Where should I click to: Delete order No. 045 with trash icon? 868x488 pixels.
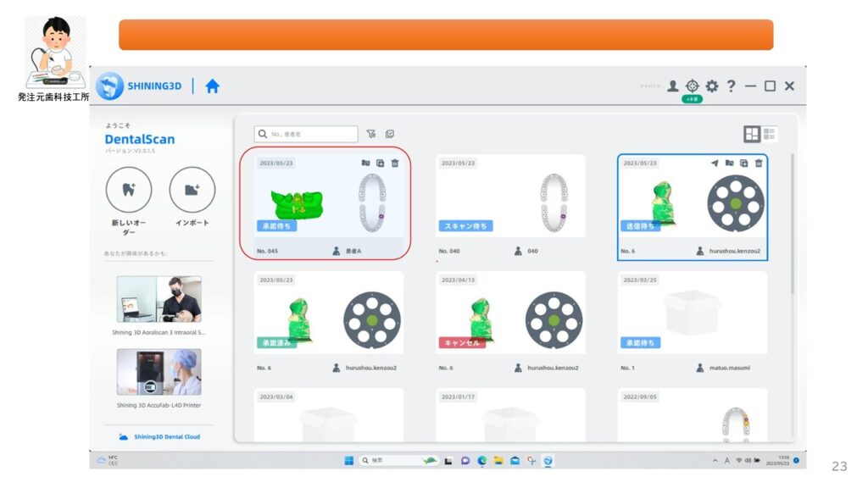click(395, 163)
